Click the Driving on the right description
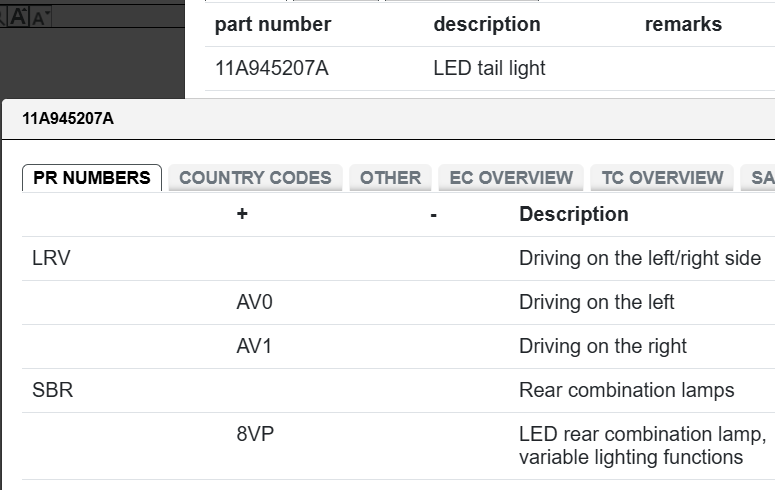 click(x=602, y=346)
